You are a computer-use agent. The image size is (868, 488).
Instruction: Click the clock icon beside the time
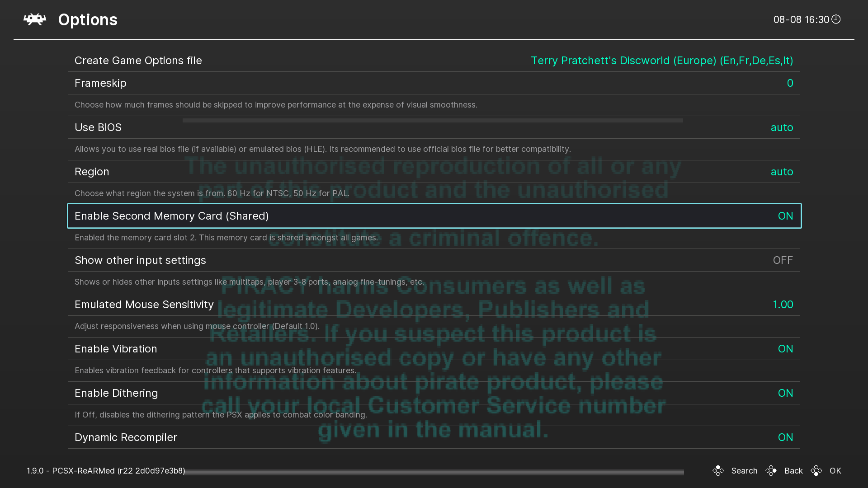tap(836, 19)
